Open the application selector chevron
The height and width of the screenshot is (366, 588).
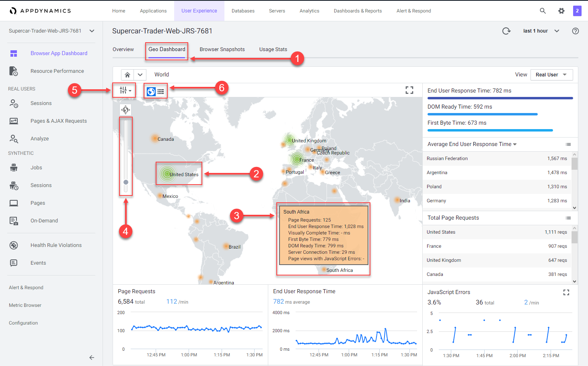click(92, 31)
